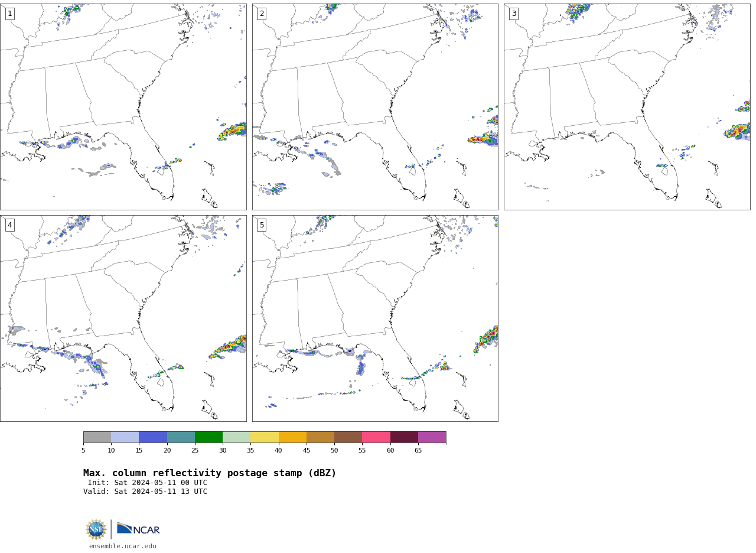Open ensemble member 2 reflectivity map

(375, 106)
